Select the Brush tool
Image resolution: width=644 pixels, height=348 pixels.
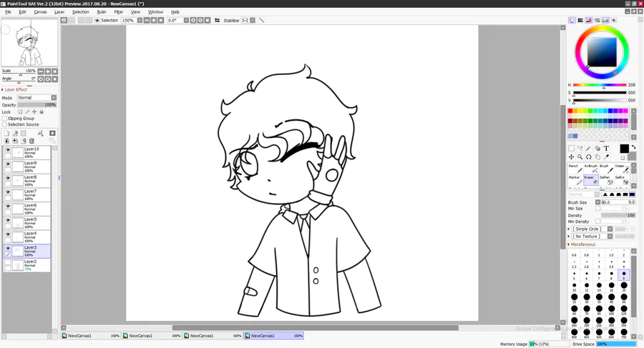[606, 169]
